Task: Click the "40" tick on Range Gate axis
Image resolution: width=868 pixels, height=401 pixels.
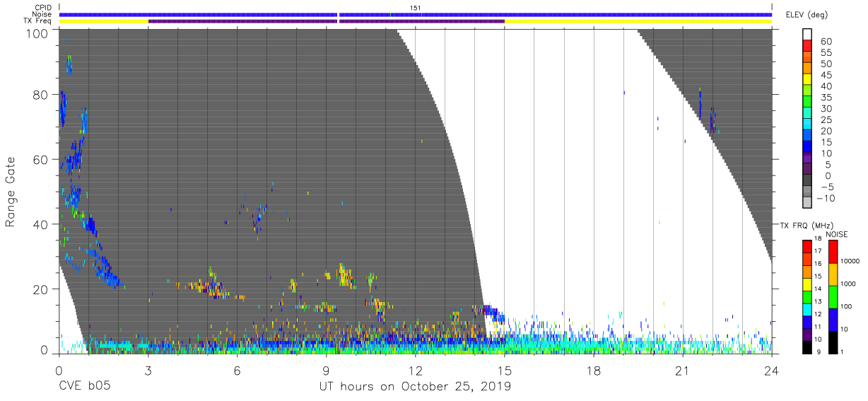Action: [41, 224]
